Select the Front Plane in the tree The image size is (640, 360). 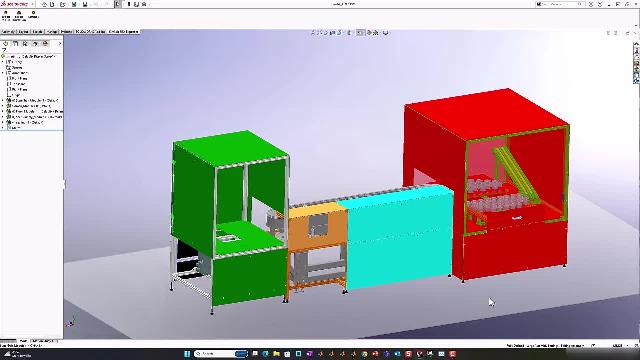coord(18,78)
